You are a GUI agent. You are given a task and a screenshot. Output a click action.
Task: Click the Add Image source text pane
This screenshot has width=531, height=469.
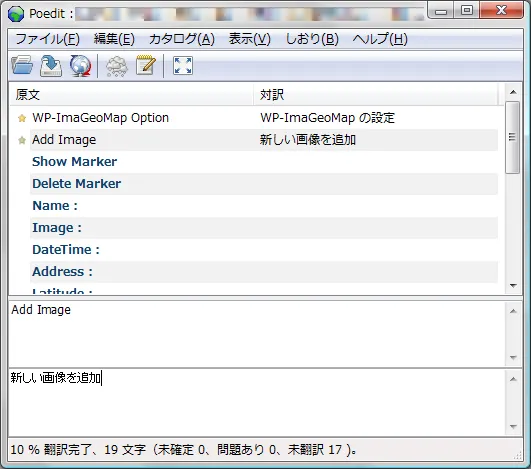257,333
